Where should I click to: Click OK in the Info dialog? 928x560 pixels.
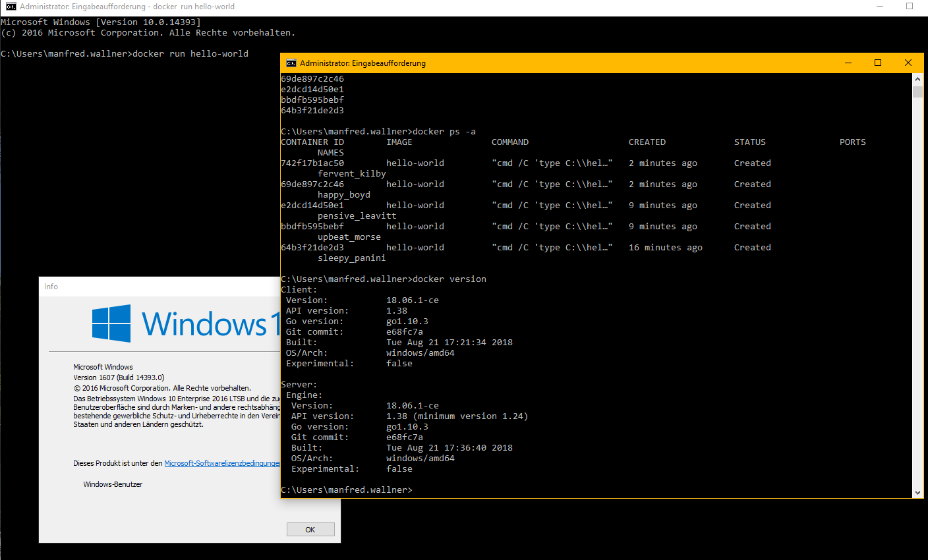[x=310, y=530]
